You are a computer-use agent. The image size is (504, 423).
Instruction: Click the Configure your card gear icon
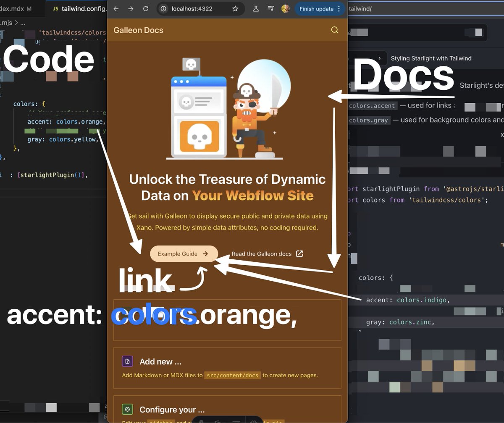coord(128,410)
